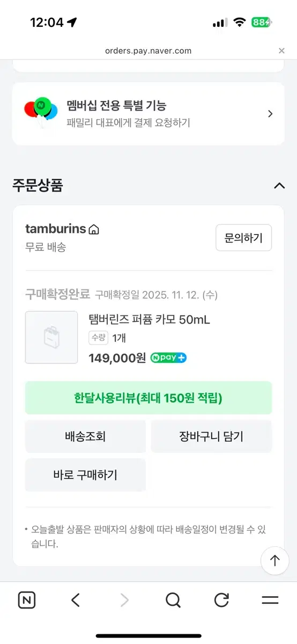The width and height of the screenshot is (297, 644).
Task: Open the hamburger menu icon
Action: [270, 600]
